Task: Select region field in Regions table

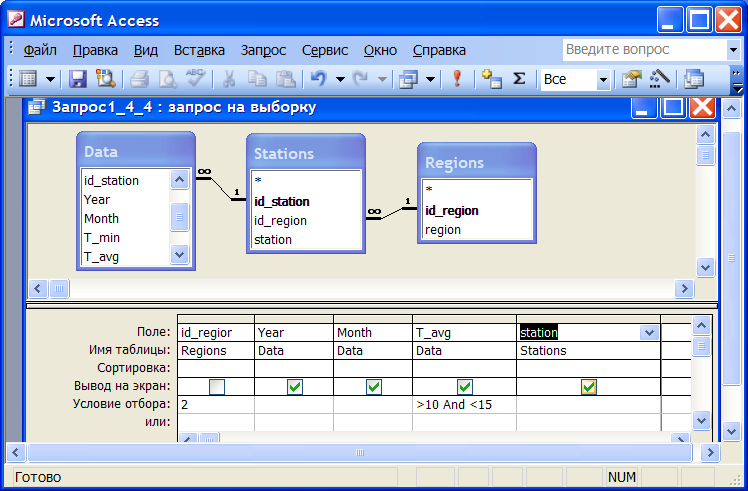Action: coord(443,230)
